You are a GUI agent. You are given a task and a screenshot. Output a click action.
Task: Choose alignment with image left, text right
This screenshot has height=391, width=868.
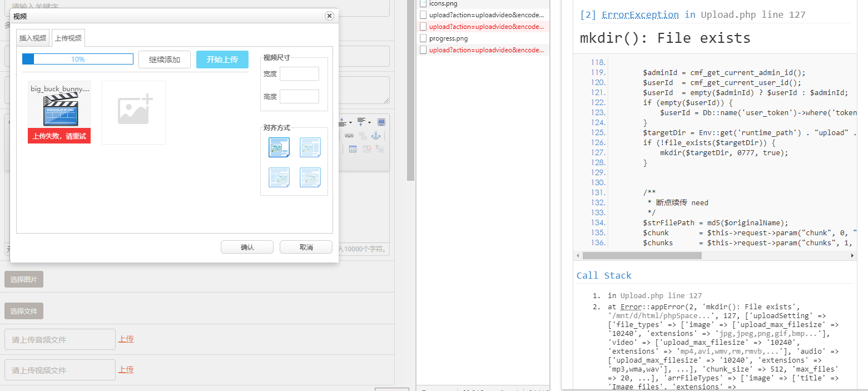(310, 147)
